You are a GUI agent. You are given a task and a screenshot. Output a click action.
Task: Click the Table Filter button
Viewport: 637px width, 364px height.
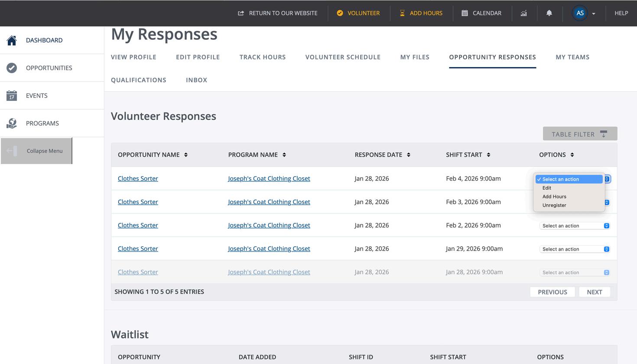(x=580, y=134)
